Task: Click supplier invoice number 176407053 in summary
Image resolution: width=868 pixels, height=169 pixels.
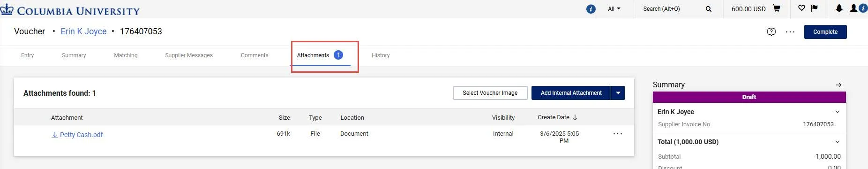Action: 818,124
